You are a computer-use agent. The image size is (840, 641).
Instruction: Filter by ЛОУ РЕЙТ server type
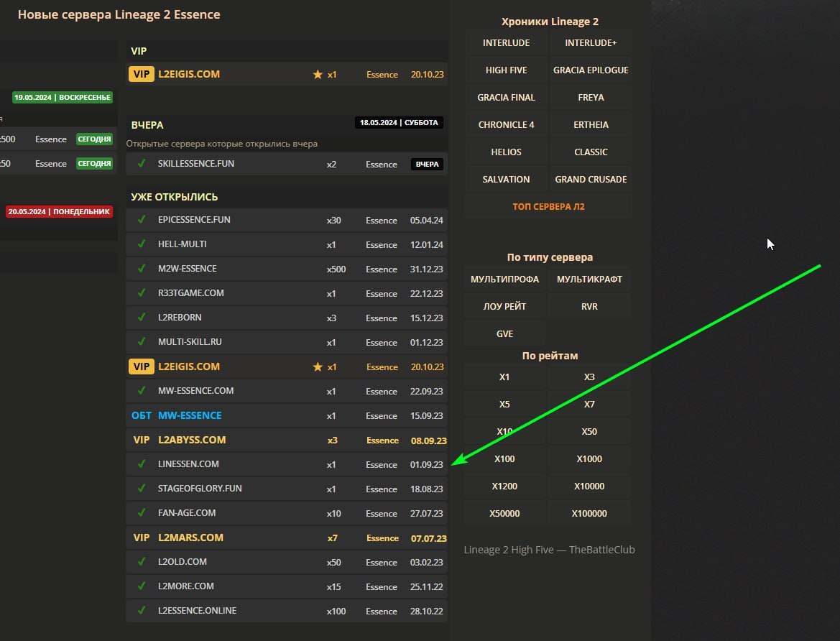tap(504, 307)
